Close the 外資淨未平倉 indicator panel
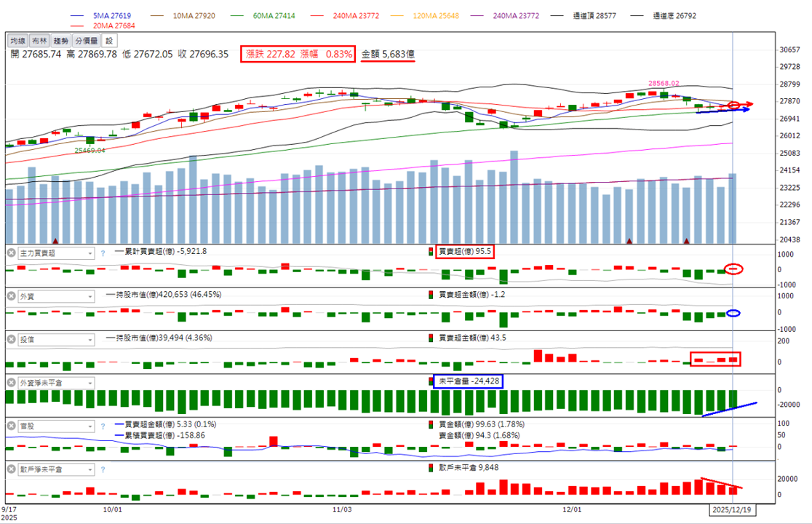The image size is (812, 524). pyautogui.click(x=12, y=383)
